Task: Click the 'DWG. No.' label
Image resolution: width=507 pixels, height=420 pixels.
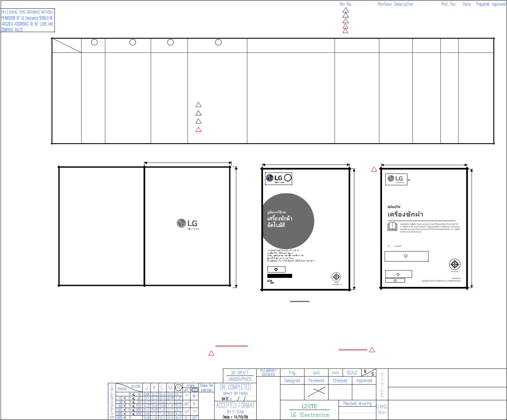Action: tap(382, 409)
